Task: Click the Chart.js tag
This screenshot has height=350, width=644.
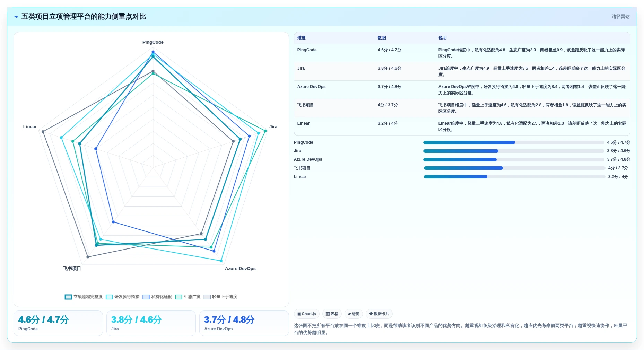Action: click(307, 314)
